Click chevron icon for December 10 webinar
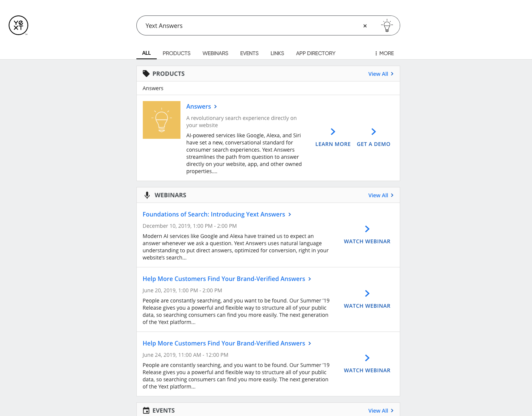The height and width of the screenshot is (416, 532). [x=367, y=229]
